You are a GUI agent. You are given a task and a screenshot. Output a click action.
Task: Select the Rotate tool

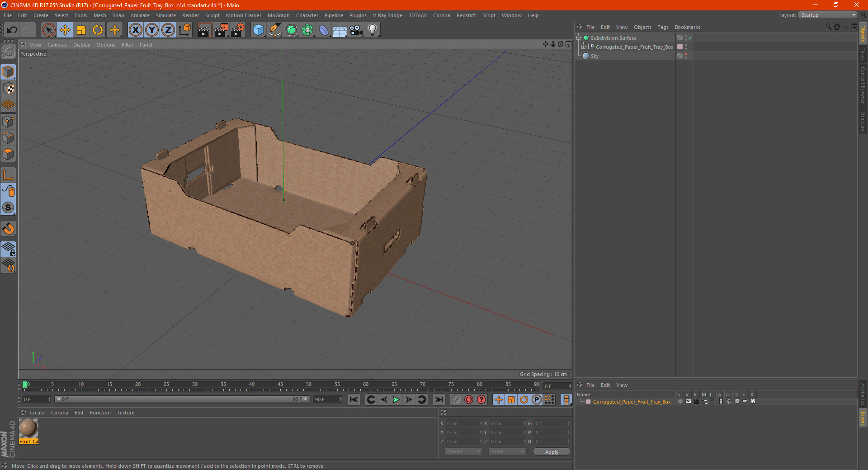click(98, 30)
